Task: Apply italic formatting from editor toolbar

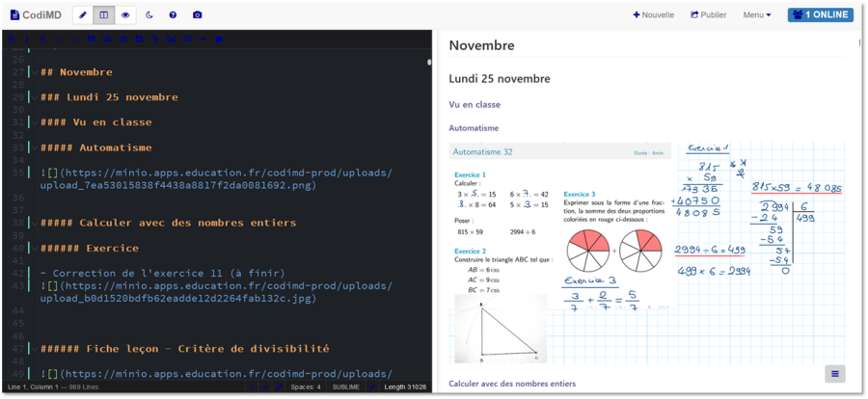Action: pos(27,40)
